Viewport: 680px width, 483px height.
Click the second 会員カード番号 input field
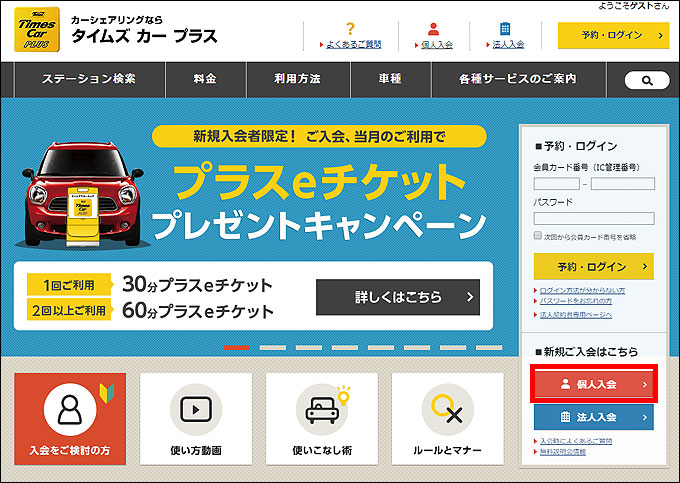[x=623, y=183]
